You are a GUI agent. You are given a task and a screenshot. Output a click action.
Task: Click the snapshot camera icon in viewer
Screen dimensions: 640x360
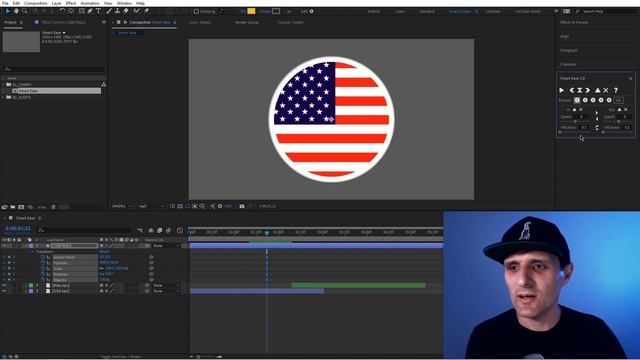tap(242, 207)
